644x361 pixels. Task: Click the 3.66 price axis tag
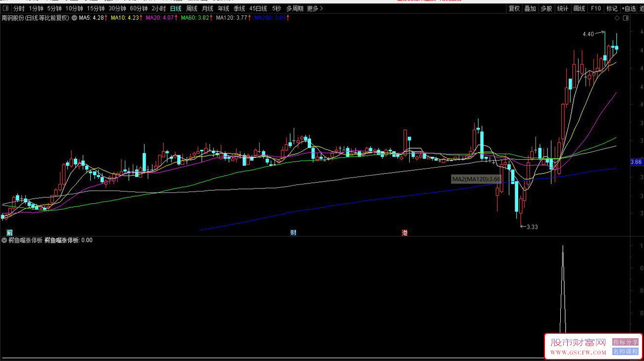(636, 162)
